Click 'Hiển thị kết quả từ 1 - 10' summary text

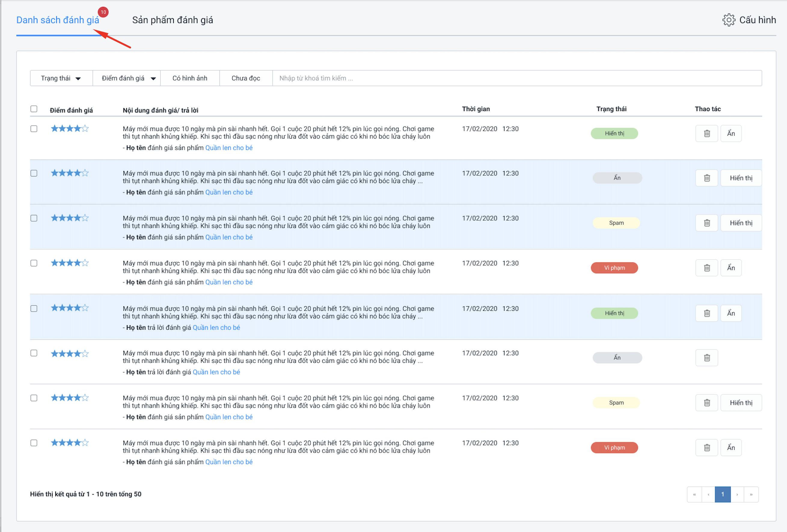(86, 494)
